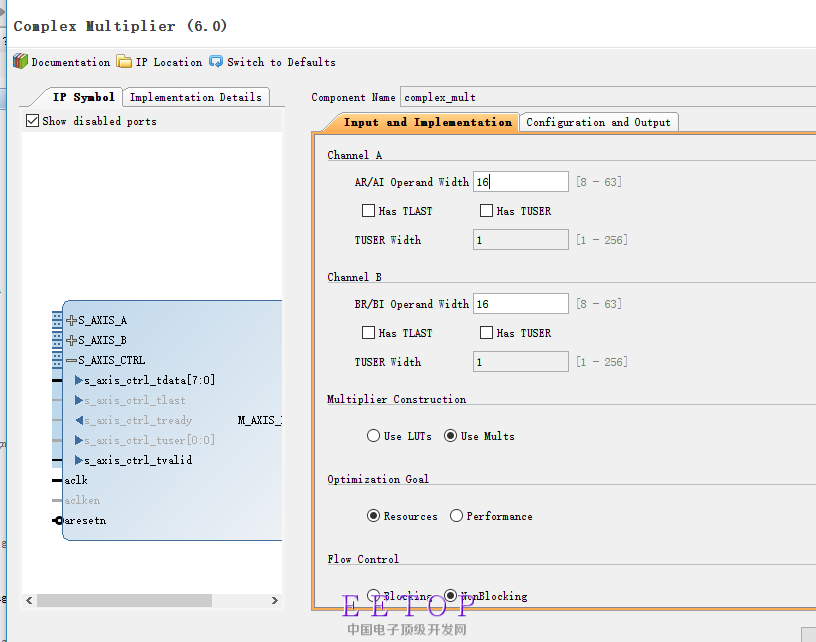Click the aresetn port pin

[x=58, y=521]
